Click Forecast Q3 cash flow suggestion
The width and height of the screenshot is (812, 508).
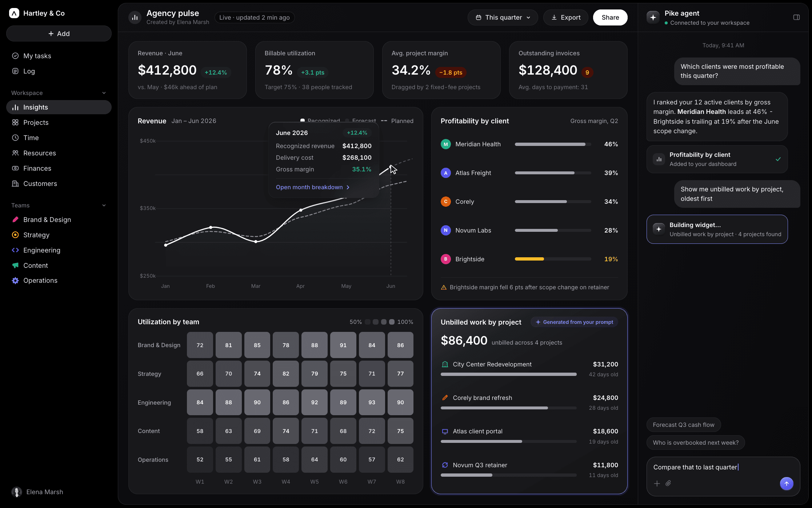pyautogui.click(x=683, y=425)
